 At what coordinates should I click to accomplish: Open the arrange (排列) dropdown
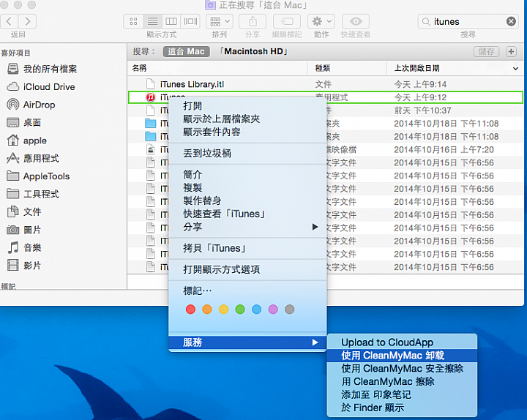coord(220,21)
